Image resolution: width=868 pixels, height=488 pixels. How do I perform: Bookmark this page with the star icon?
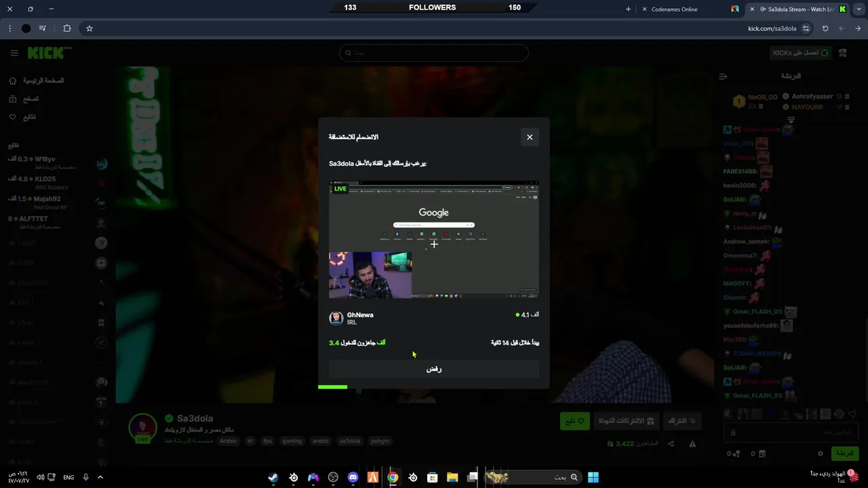(89, 28)
